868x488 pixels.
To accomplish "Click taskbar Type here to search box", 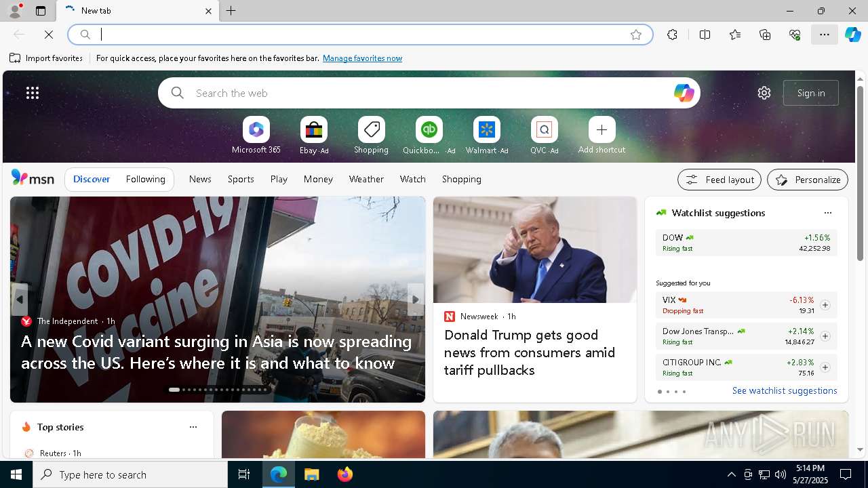I will [x=130, y=474].
